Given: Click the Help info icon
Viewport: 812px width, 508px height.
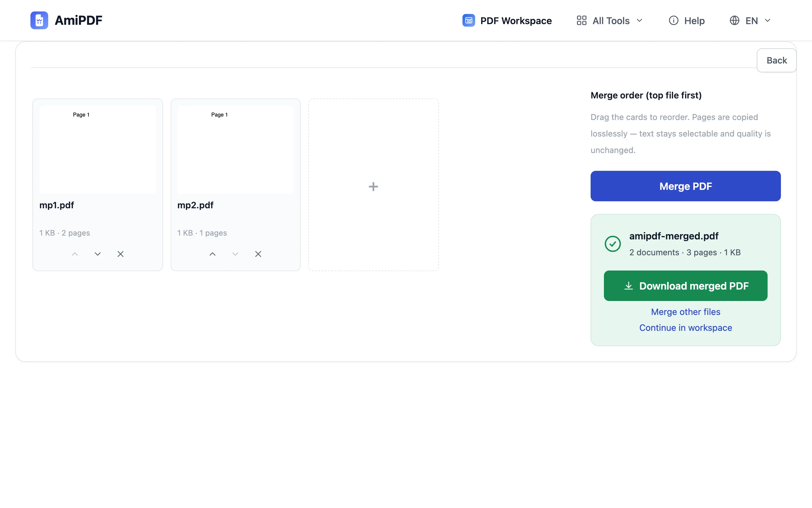Looking at the screenshot, I should tap(673, 21).
